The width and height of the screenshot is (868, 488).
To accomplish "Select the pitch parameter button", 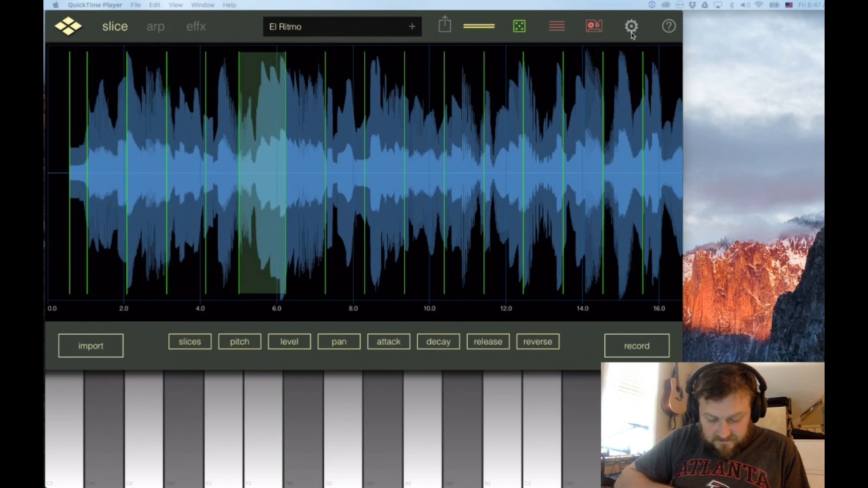I will (x=239, y=342).
